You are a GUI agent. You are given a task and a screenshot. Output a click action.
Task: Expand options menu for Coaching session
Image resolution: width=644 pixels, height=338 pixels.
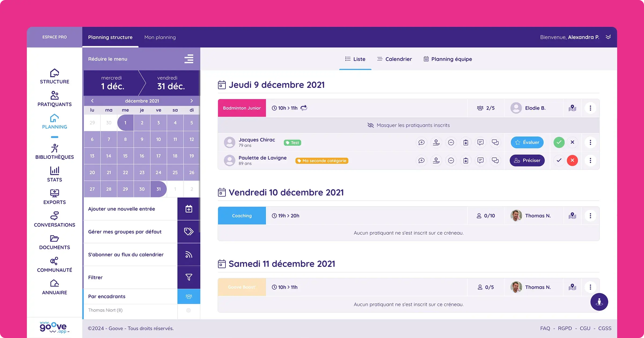591,215
